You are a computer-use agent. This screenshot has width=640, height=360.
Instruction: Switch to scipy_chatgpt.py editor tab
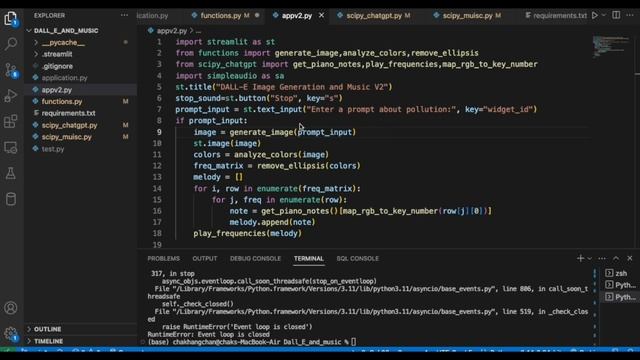pos(374,16)
